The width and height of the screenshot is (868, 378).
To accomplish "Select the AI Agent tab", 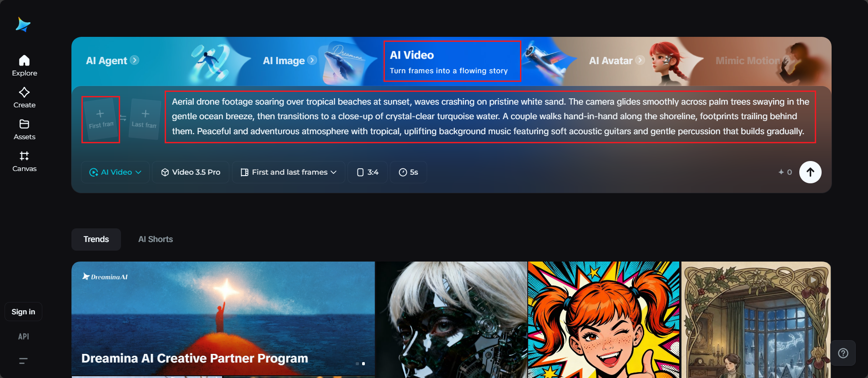I will tap(112, 60).
